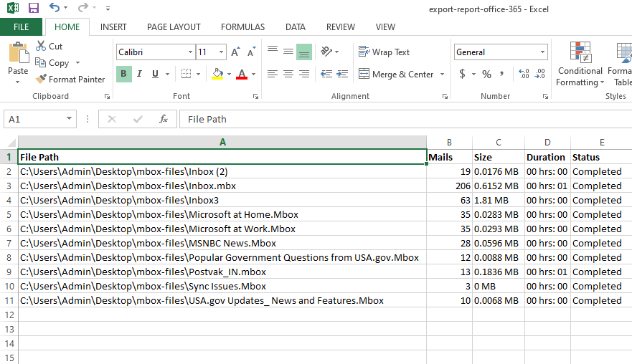
Task: Decrease font size with the small A
Action: pyautogui.click(x=252, y=52)
